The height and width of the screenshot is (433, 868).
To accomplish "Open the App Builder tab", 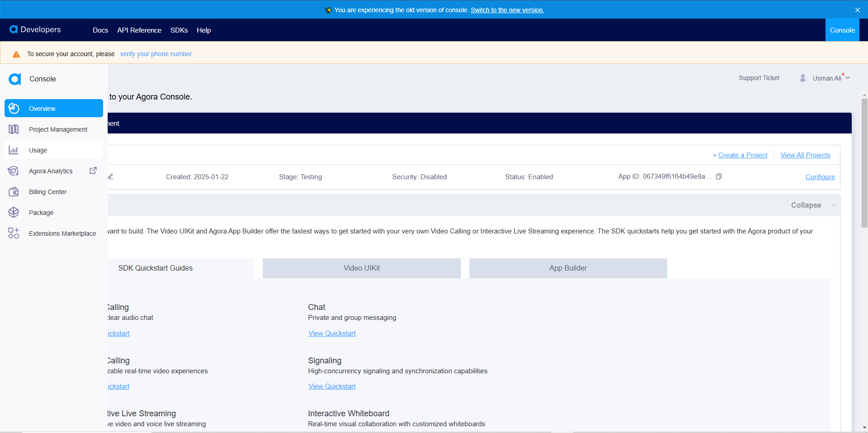I will [x=568, y=268].
